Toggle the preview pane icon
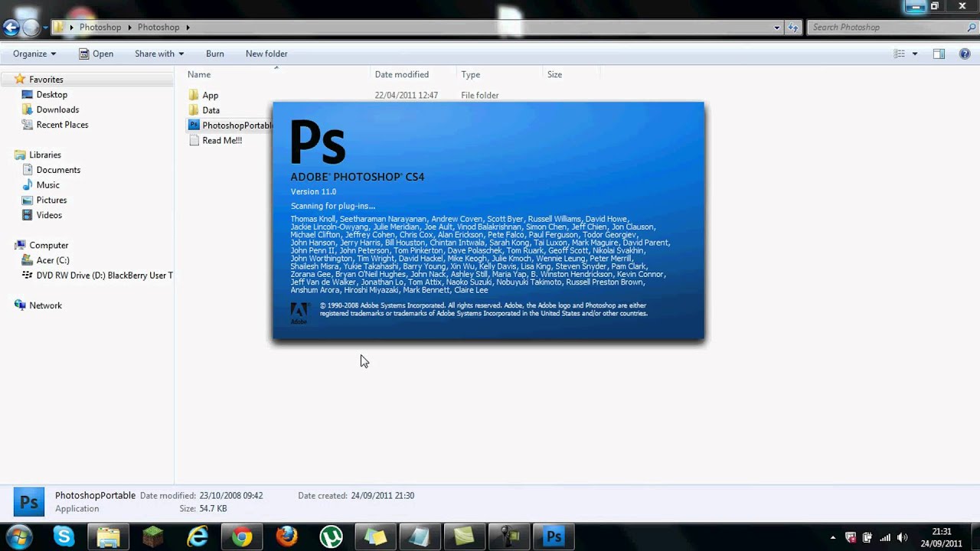The width and height of the screenshot is (980, 551). pos(939,54)
